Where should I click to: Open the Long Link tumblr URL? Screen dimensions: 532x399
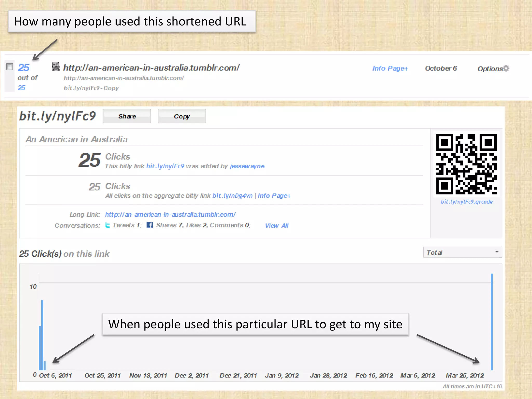[170, 215]
